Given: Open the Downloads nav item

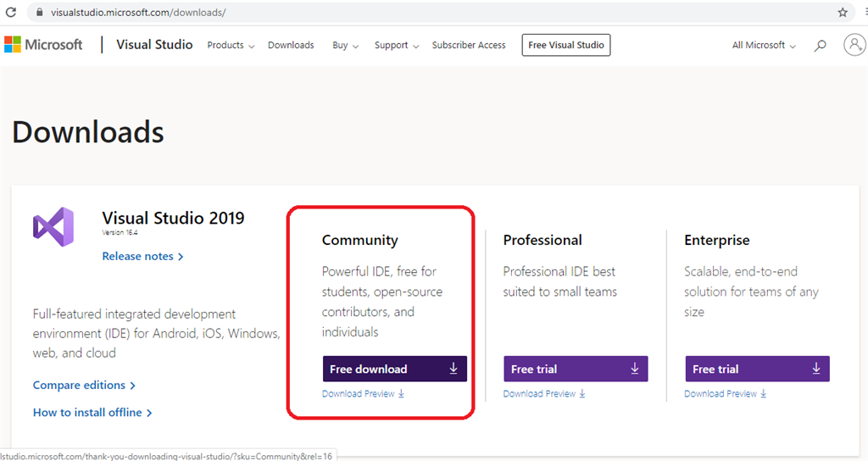Looking at the screenshot, I should click(291, 46).
